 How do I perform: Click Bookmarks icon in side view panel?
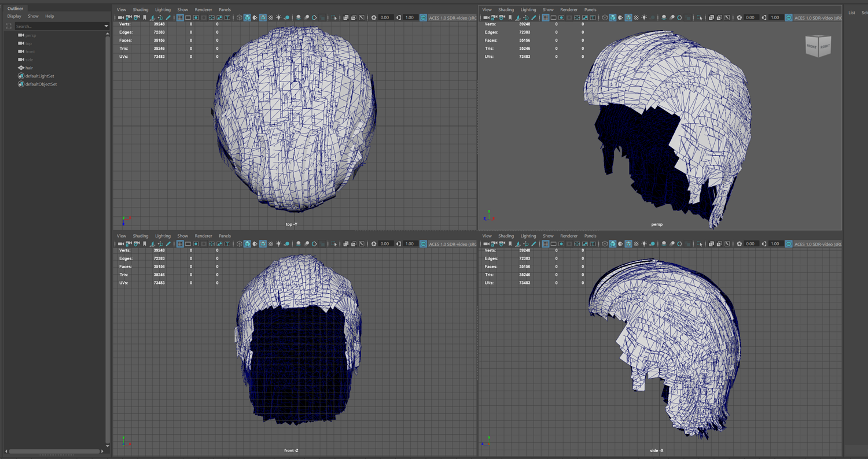[510, 244]
